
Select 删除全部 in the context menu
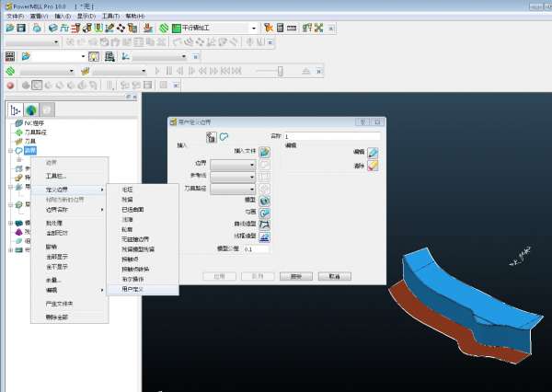pos(70,317)
